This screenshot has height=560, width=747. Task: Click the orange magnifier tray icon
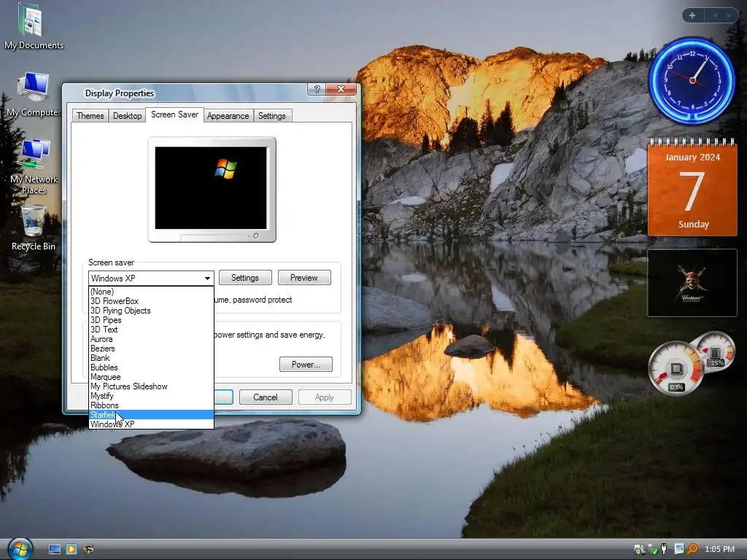(x=692, y=549)
